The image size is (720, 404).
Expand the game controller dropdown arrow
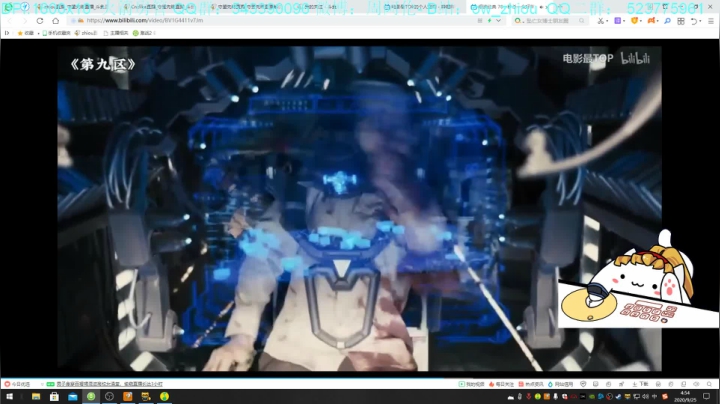[x=657, y=21]
